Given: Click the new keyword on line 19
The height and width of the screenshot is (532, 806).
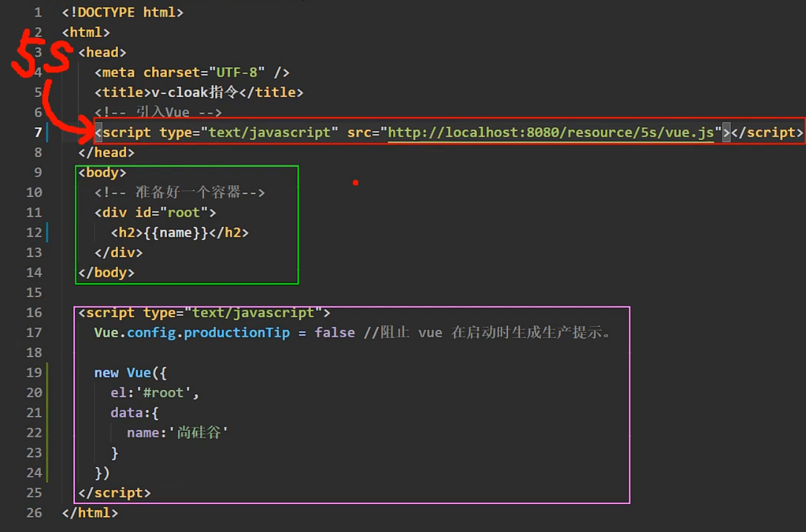Looking at the screenshot, I should (106, 373).
